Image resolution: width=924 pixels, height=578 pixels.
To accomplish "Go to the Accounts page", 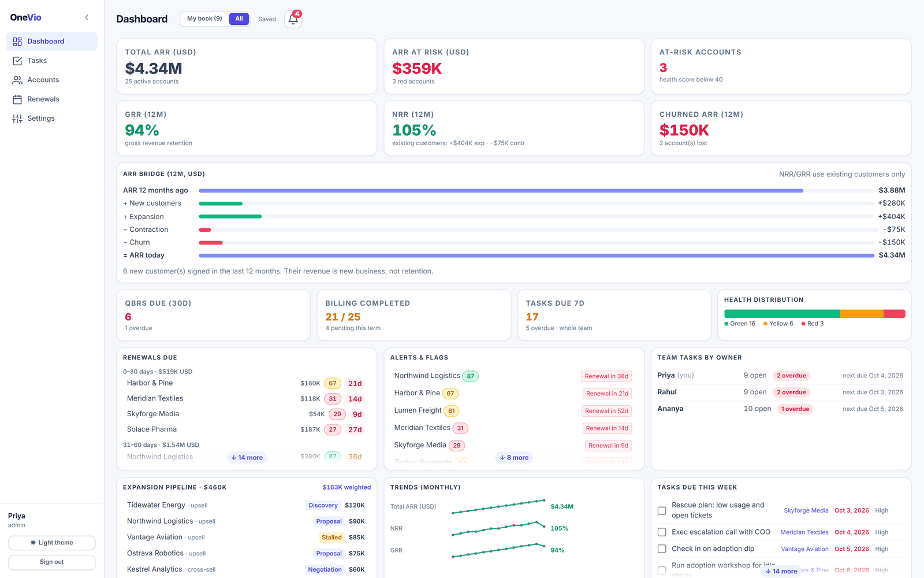I will 51,80.
